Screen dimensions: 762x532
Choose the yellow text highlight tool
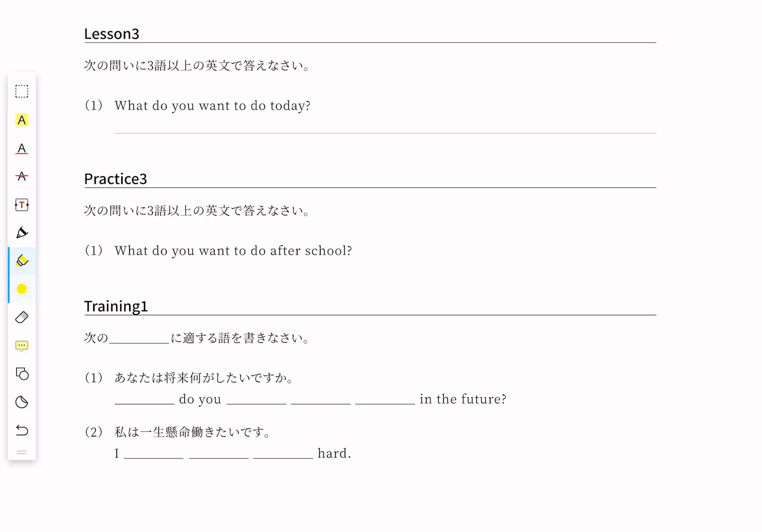coord(22,120)
